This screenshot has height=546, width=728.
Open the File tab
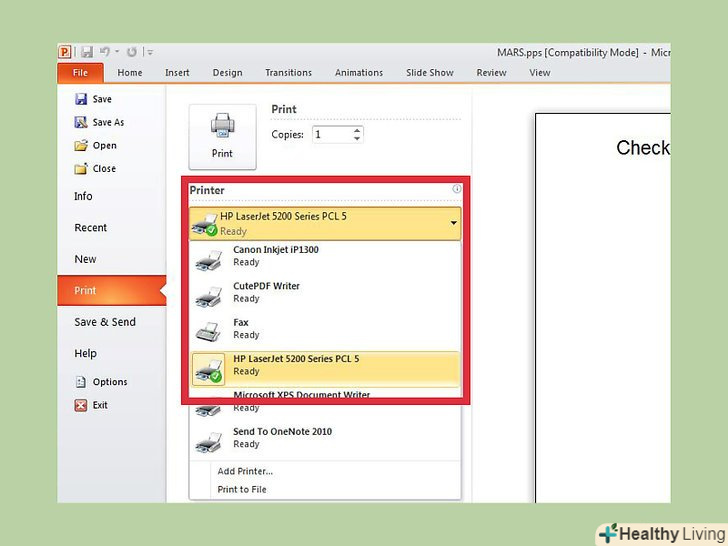coord(80,73)
